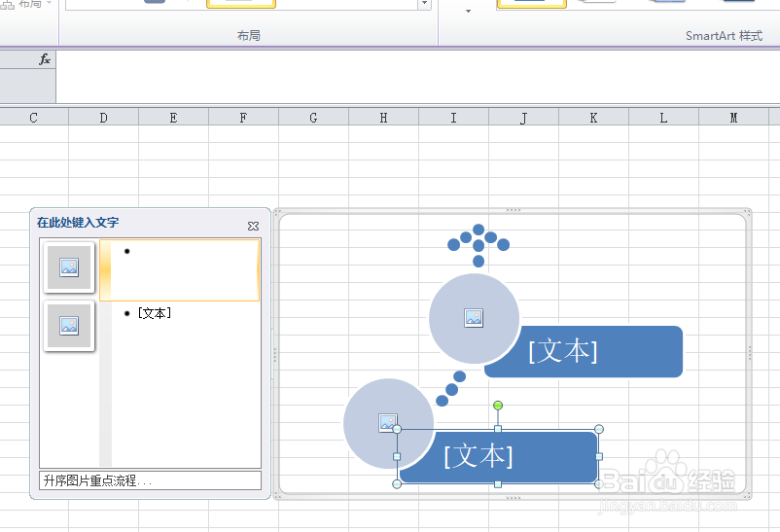
Task: Open the layouts gallery dropdown arrow
Action: pyautogui.click(x=424, y=4)
